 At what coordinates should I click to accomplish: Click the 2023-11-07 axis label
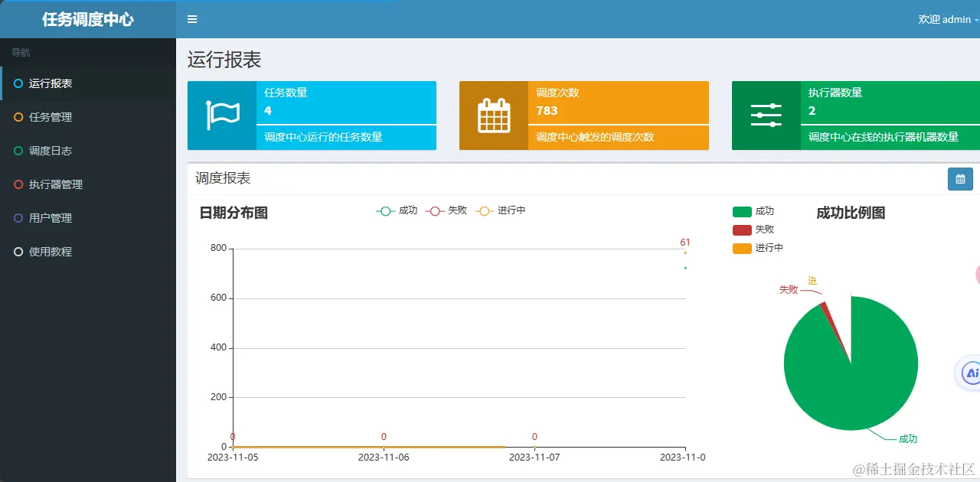coord(534,458)
